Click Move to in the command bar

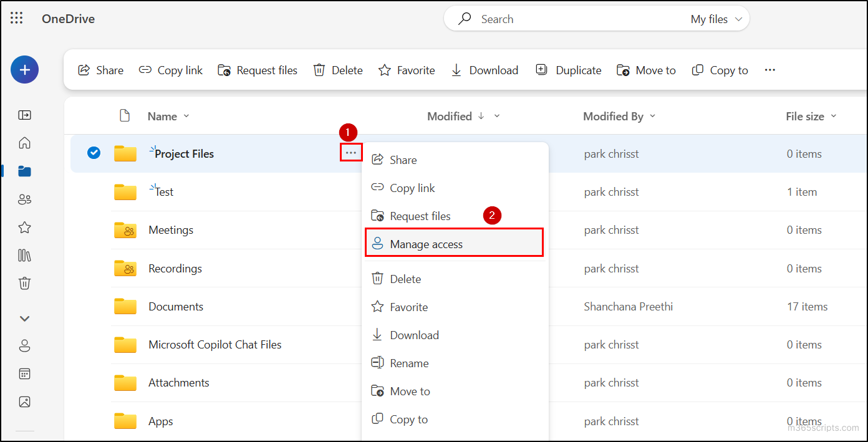click(x=646, y=70)
